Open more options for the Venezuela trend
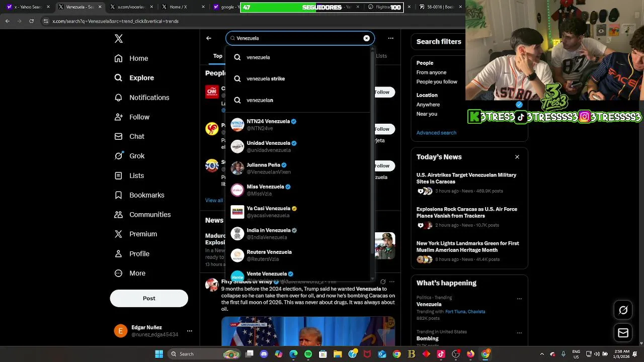 [519, 298]
